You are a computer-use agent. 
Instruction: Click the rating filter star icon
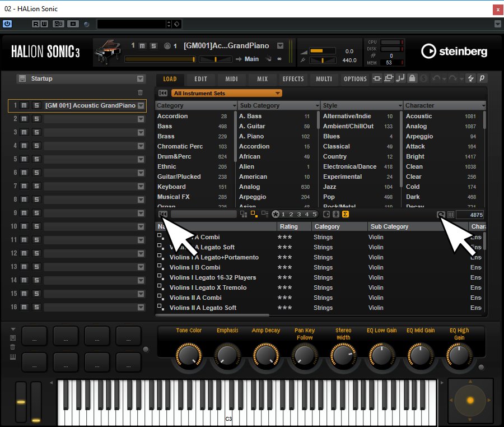click(276, 214)
